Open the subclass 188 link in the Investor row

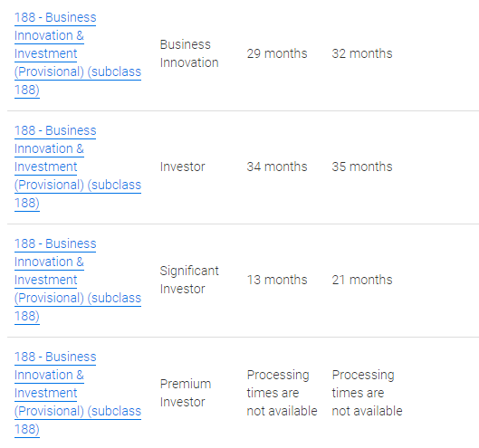[78, 167]
